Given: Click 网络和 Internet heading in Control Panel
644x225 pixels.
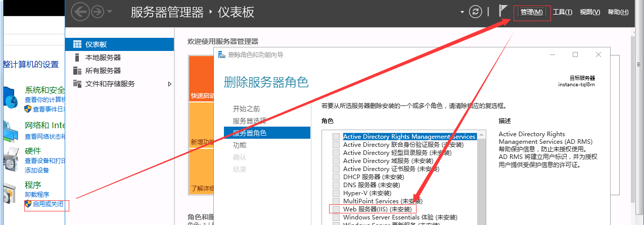Looking at the screenshot, I should click(x=44, y=125).
